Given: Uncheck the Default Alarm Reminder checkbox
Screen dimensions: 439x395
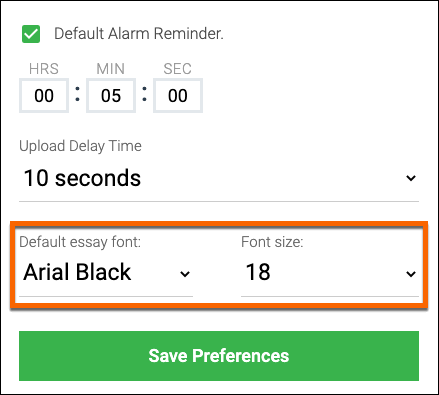Looking at the screenshot, I should [31, 34].
